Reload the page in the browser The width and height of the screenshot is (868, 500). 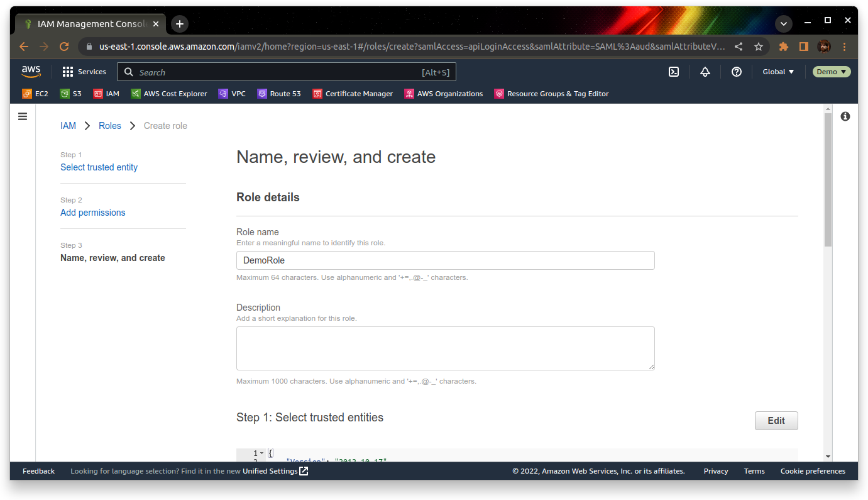pyautogui.click(x=64, y=47)
